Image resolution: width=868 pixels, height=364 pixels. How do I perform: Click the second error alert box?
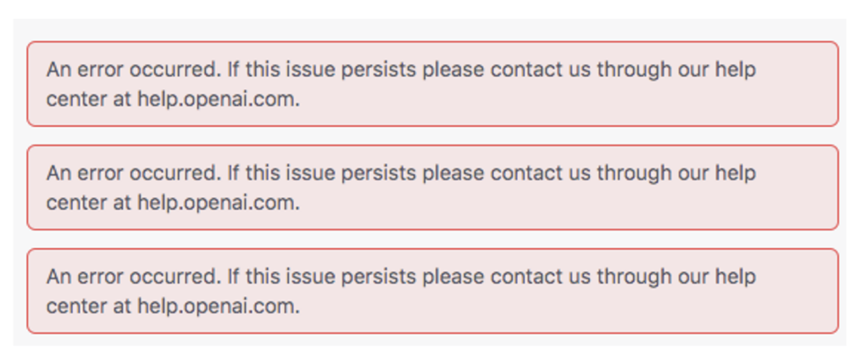click(432, 187)
